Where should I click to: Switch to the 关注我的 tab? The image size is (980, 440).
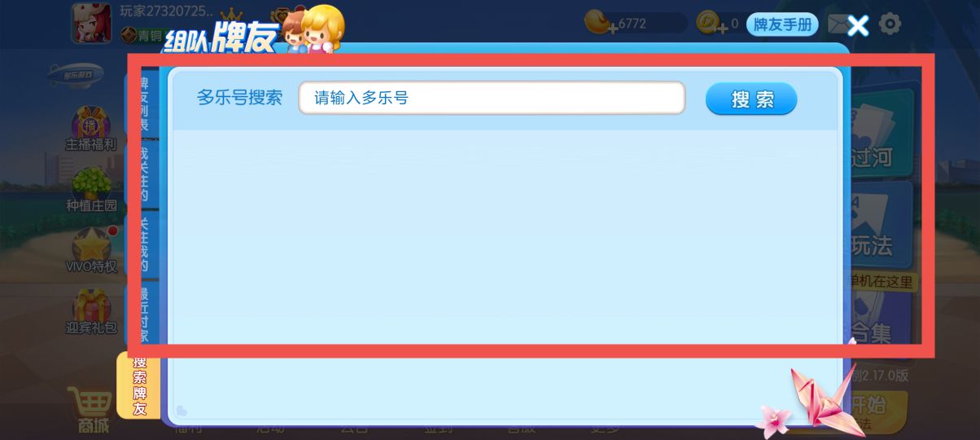[142, 244]
